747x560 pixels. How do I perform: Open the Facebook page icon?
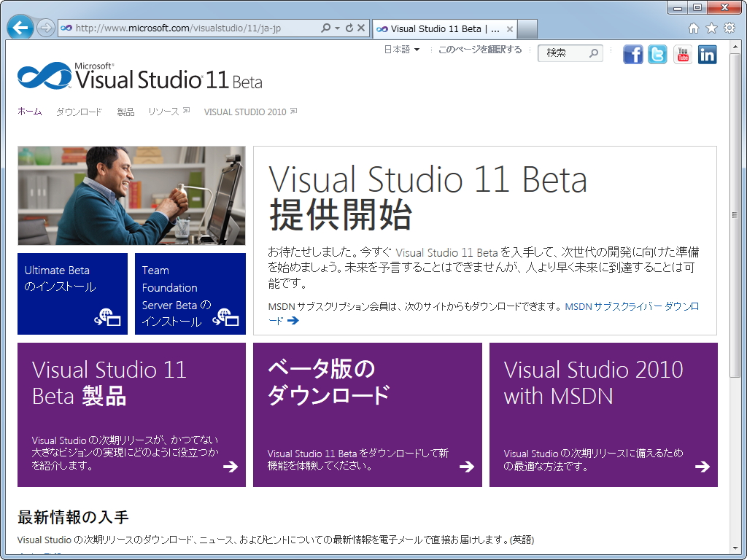[x=632, y=54]
